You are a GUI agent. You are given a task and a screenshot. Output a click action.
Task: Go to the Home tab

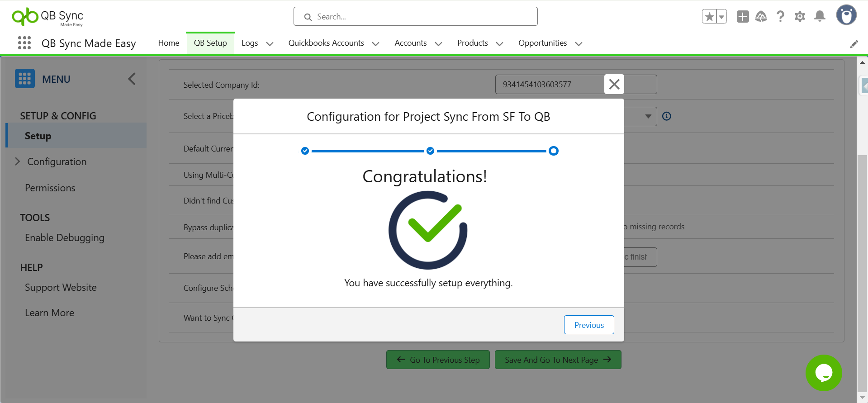(169, 43)
